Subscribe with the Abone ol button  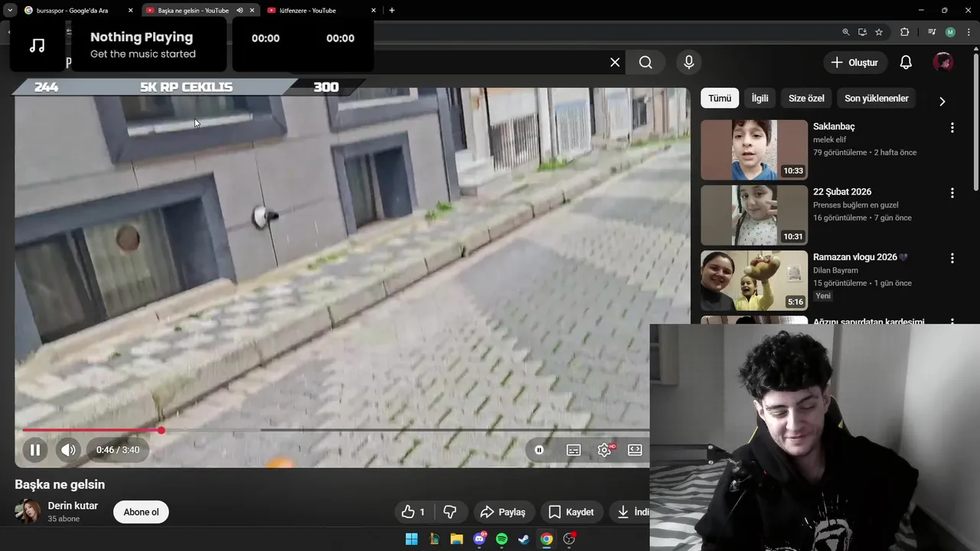click(x=141, y=512)
